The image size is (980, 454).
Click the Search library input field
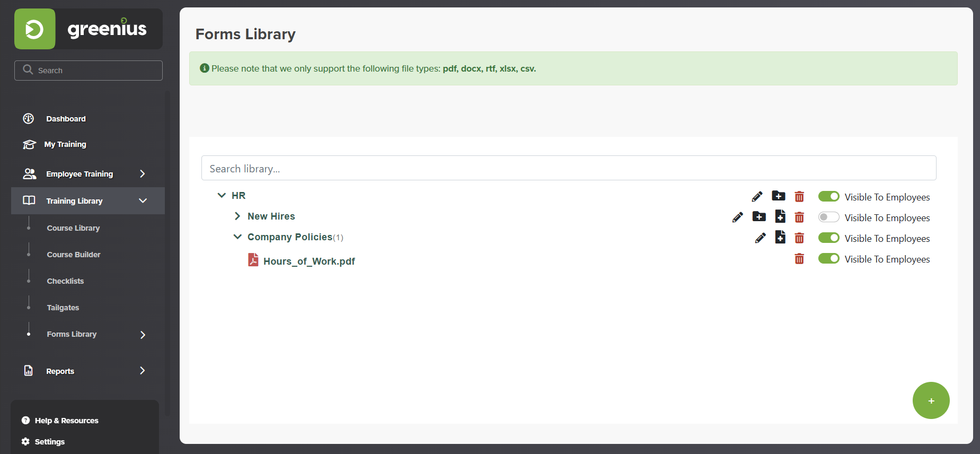coord(569,168)
